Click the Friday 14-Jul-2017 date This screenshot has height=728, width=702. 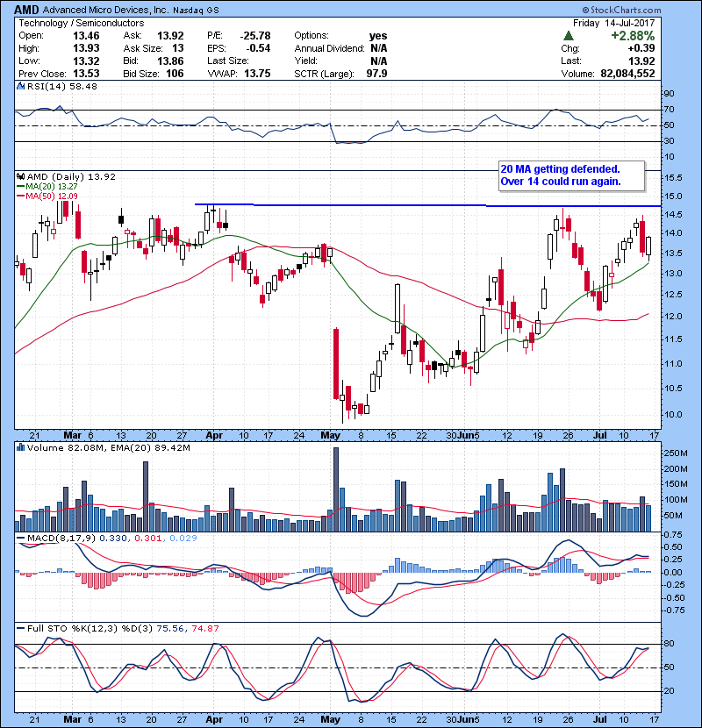point(613,23)
